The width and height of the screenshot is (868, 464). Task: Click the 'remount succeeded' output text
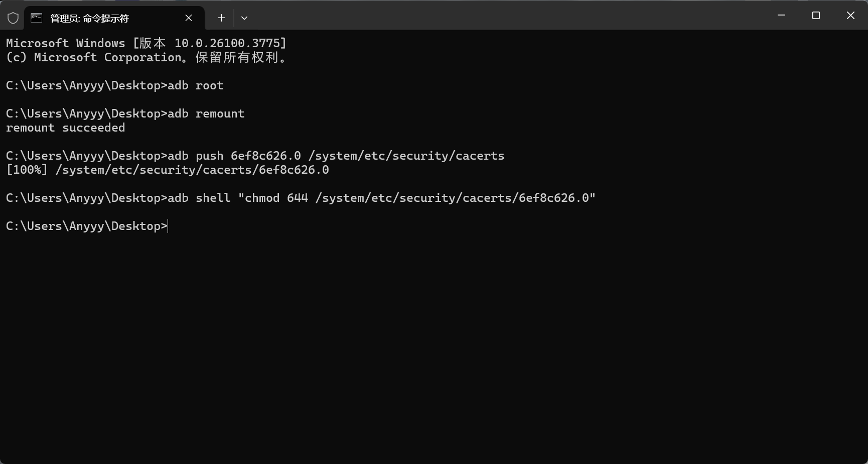point(66,128)
